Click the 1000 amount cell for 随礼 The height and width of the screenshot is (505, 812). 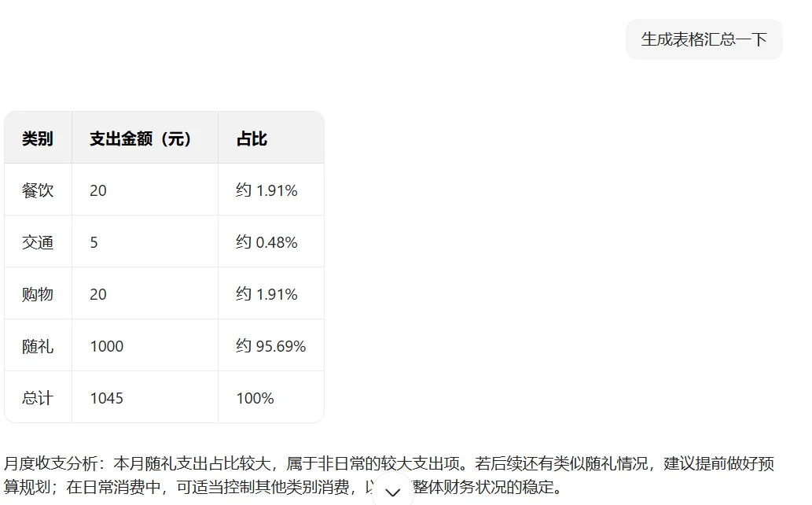[145, 345]
